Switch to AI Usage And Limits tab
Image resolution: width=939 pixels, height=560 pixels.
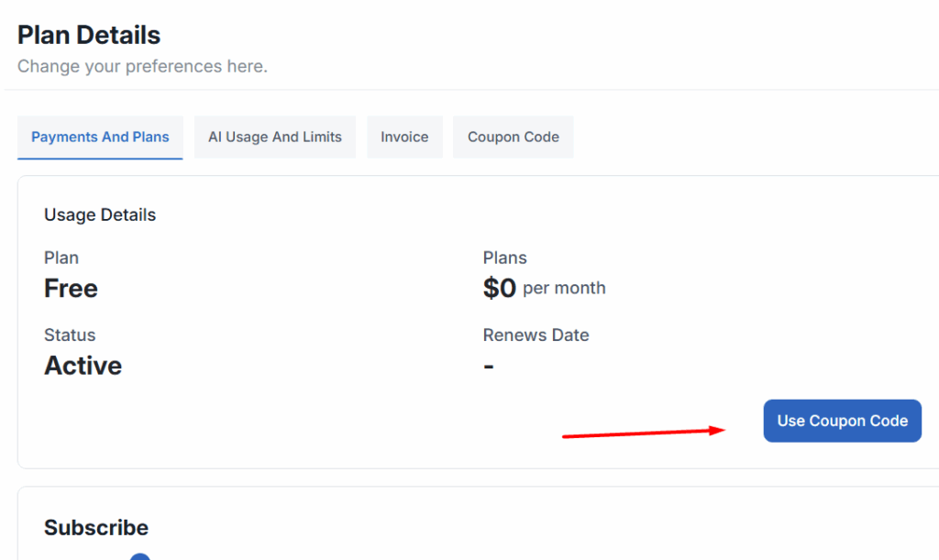click(x=275, y=137)
